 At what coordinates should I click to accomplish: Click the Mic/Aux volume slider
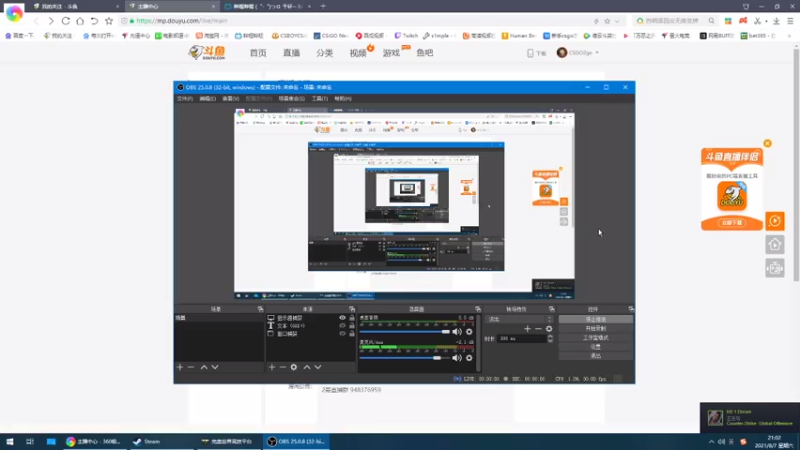coord(405,358)
